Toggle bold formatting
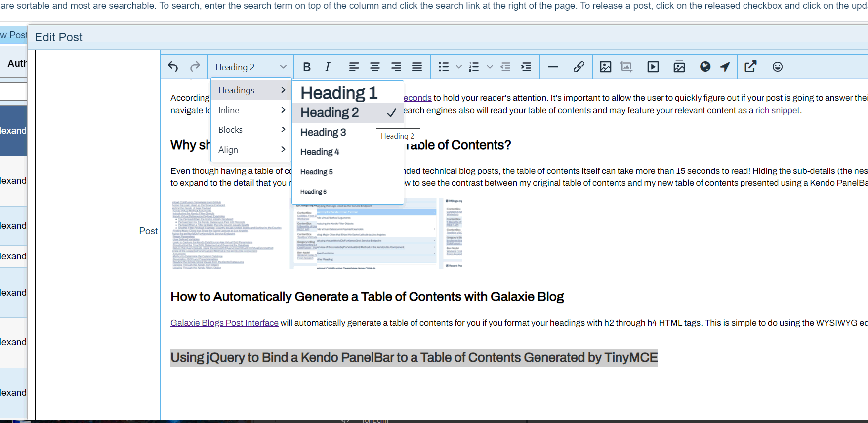This screenshot has height=423, width=868. pyautogui.click(x=307, y=67)
